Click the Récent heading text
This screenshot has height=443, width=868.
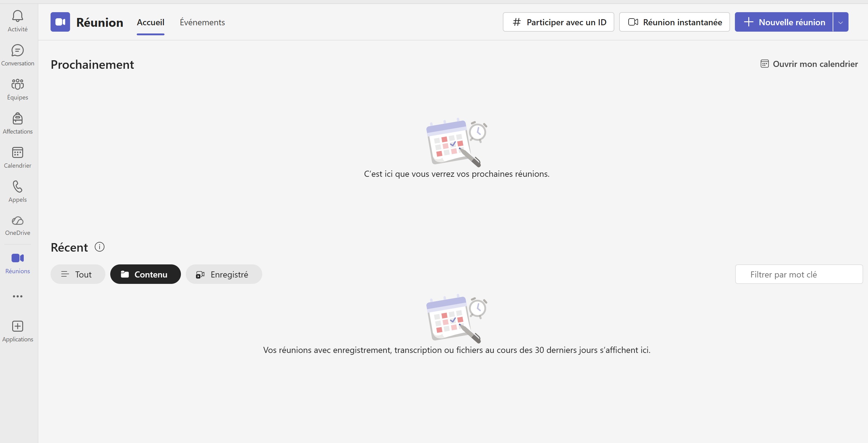69,247
